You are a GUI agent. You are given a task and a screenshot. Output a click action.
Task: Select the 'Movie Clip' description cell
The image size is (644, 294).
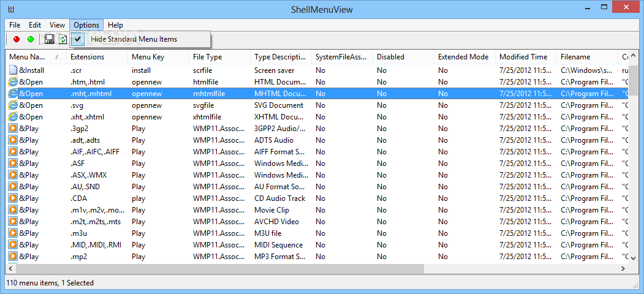pyautogui.click(x=271, y=210)
